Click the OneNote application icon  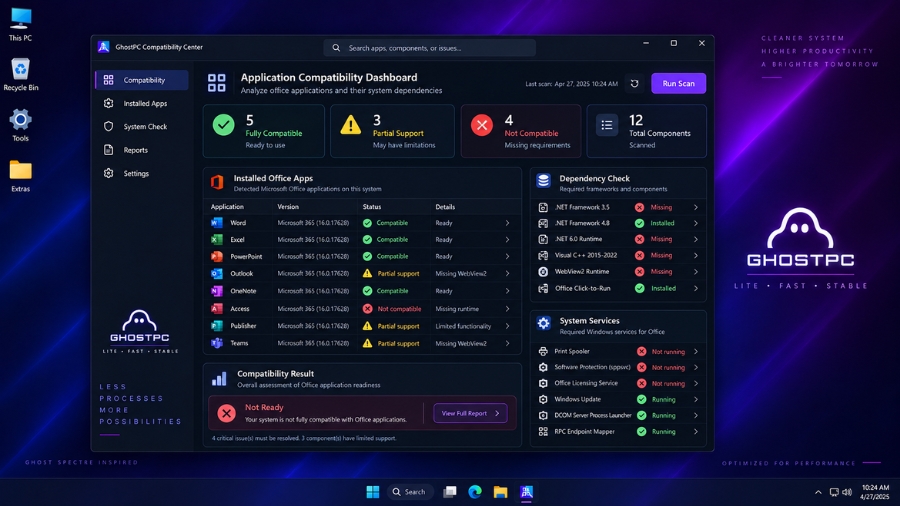point(216,291)
